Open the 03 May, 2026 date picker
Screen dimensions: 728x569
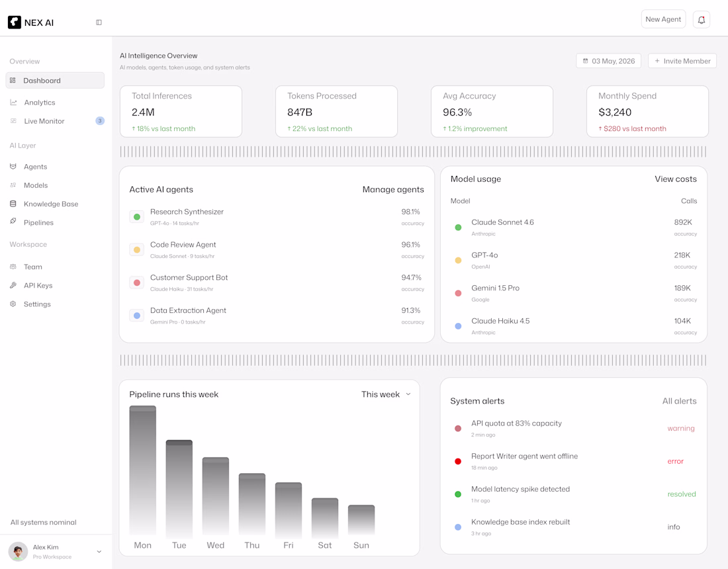click(609, 61)
